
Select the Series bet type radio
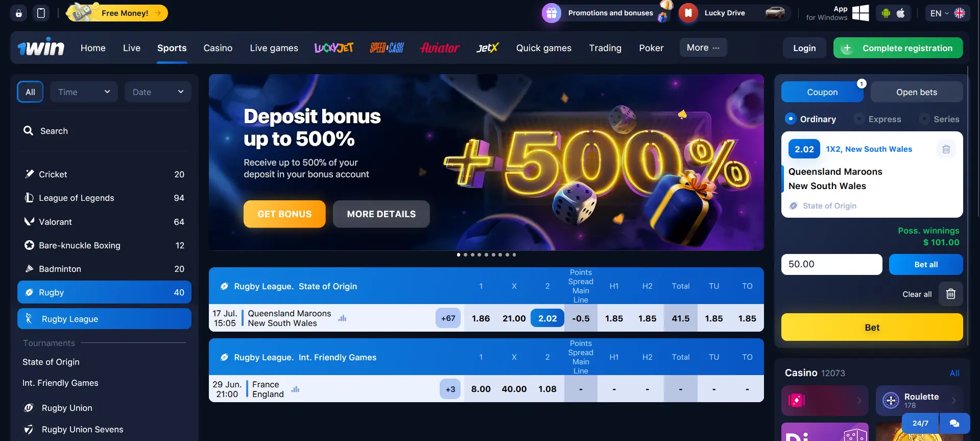tap(924, 119)
